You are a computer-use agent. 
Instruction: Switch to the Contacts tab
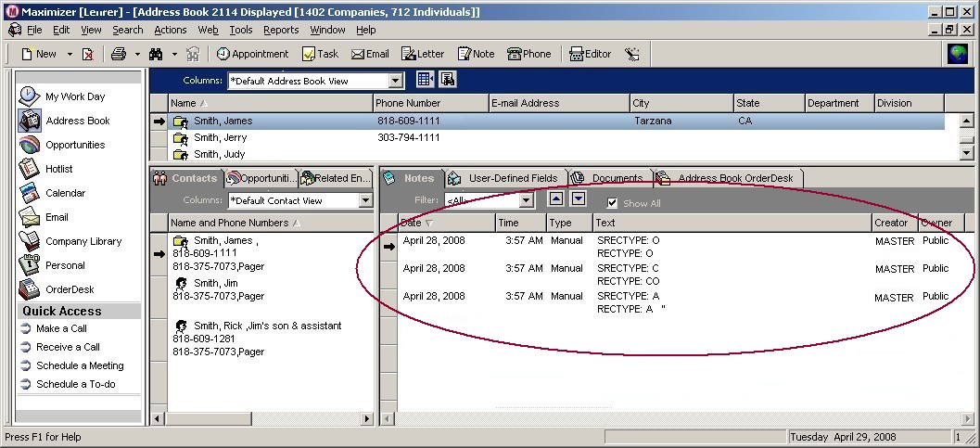186,178
